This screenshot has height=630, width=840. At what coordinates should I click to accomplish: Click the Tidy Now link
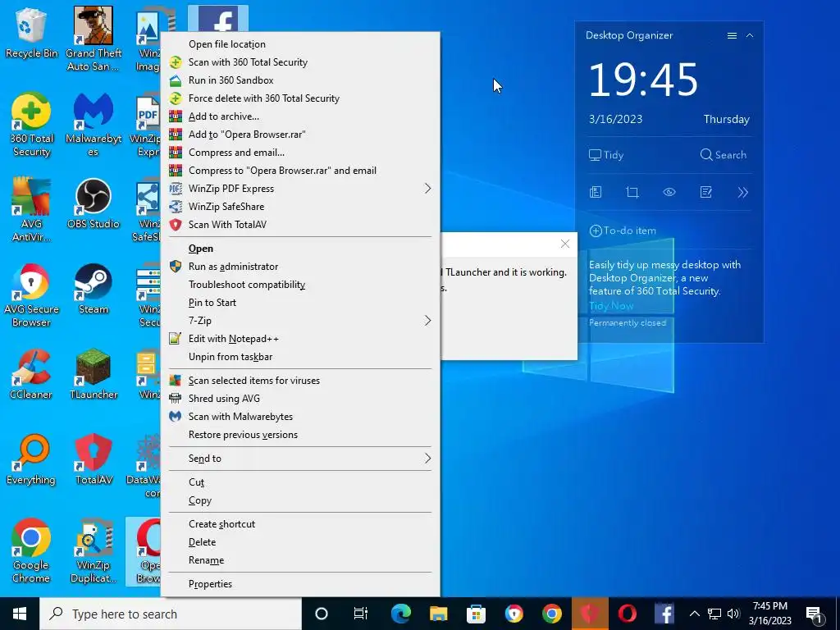click(611, 306)
